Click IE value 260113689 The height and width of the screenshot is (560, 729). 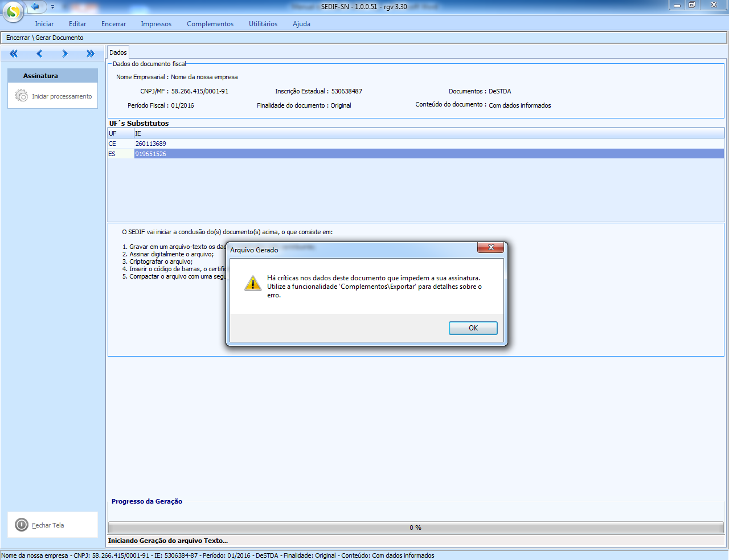pos(151,144)
